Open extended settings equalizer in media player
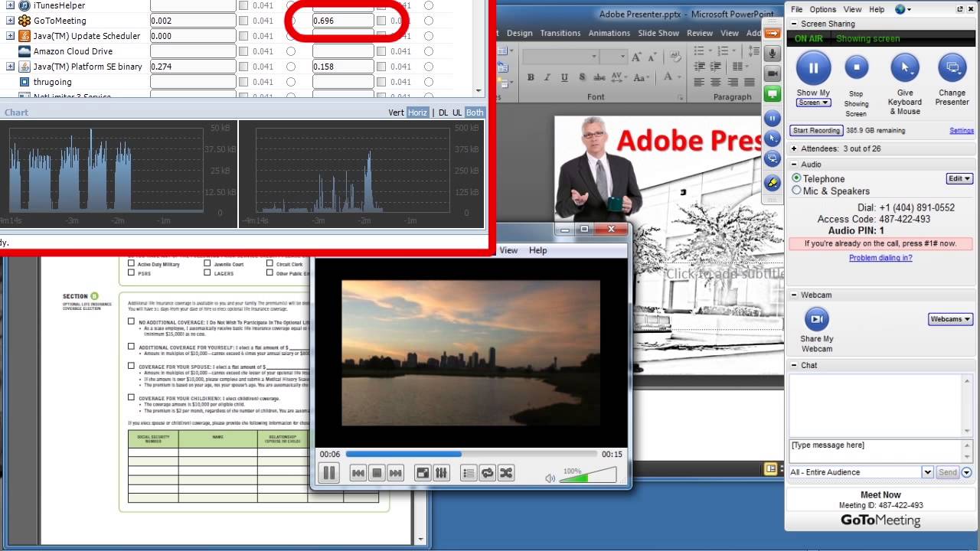980x551 pixels. 441,473
